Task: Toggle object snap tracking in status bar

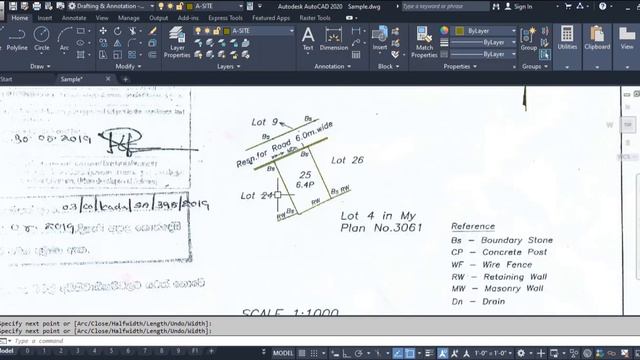Action: (398, 353)
